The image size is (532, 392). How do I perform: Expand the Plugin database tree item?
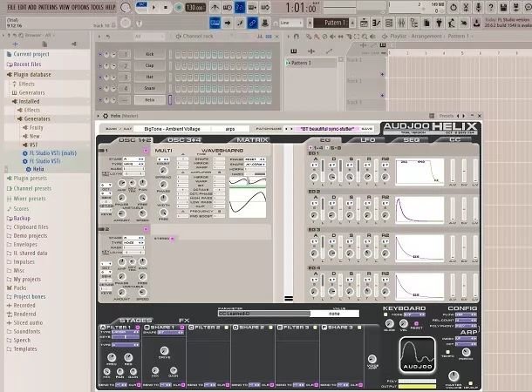32,75
